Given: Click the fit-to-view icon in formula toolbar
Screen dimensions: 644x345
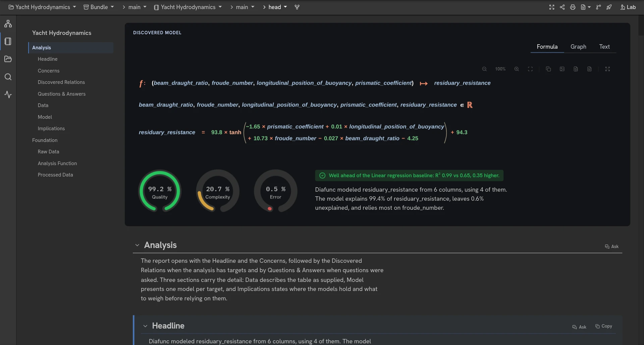Looking at the screenshot, I should pyautogui.click(x=530, y=69).
